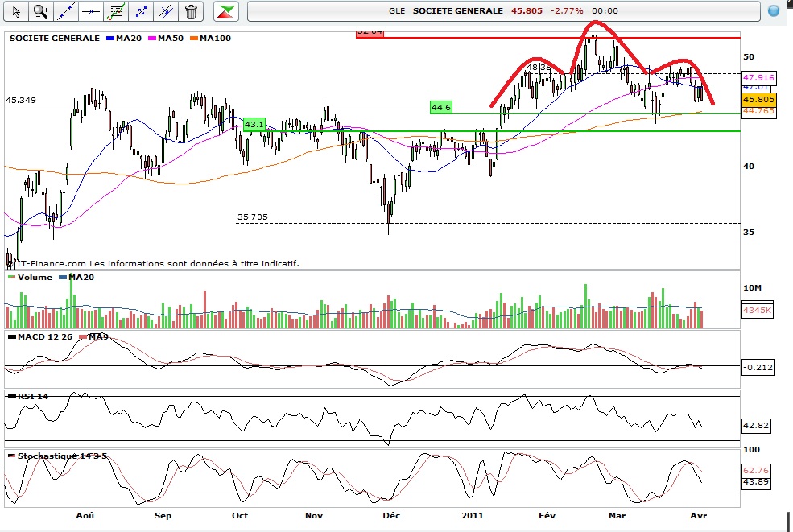
Task: Click the 42.82 RSI value tag
Action: [756, 425]
